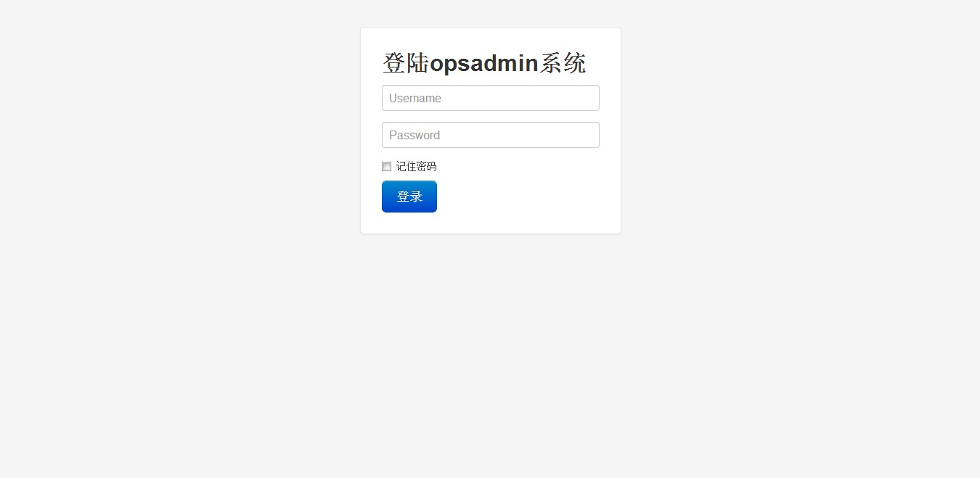
Task: Toggle the small box beside 记住密码
Action: point(387,166)
